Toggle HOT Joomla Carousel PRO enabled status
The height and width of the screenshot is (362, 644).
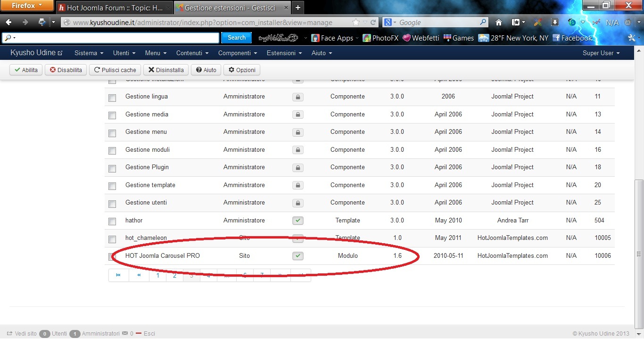297,255
